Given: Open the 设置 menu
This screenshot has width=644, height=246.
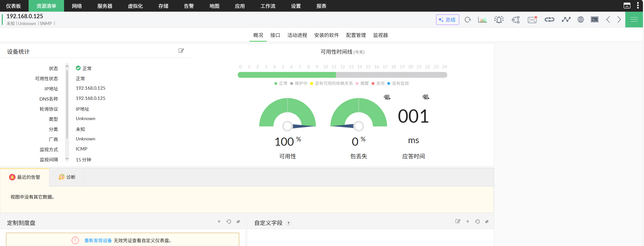Looking at the screenshot, I should click(x=296, y=6).
